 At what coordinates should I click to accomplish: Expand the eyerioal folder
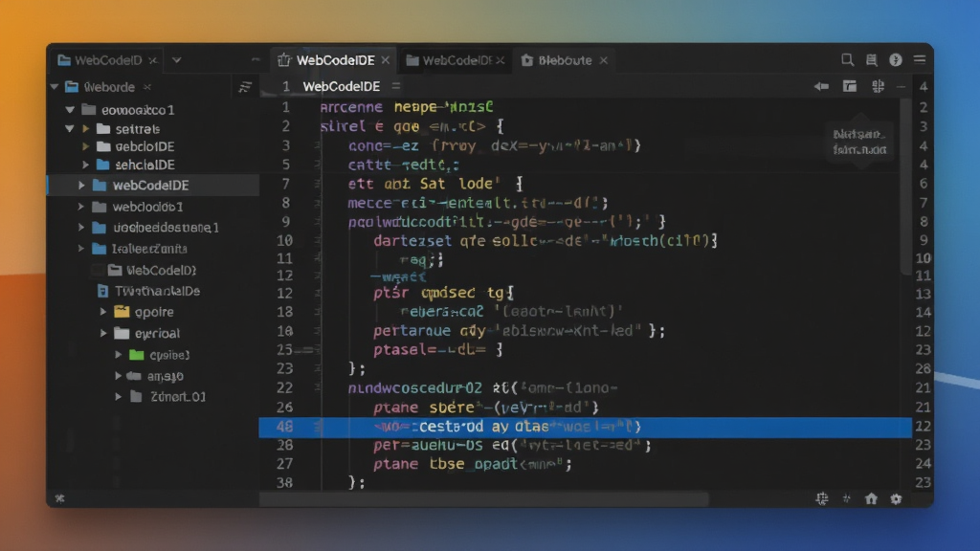103,333
